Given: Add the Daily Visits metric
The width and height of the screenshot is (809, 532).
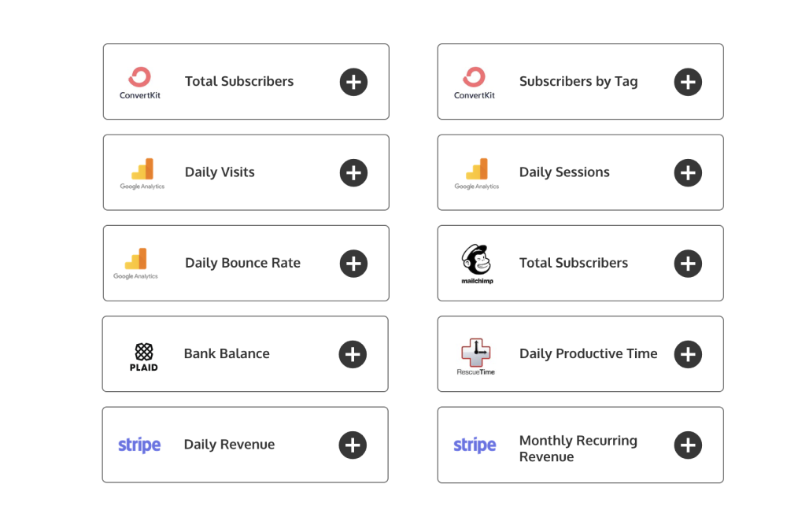Looking at the screenshot, I should pyautogui.click(x=353, y=172).
